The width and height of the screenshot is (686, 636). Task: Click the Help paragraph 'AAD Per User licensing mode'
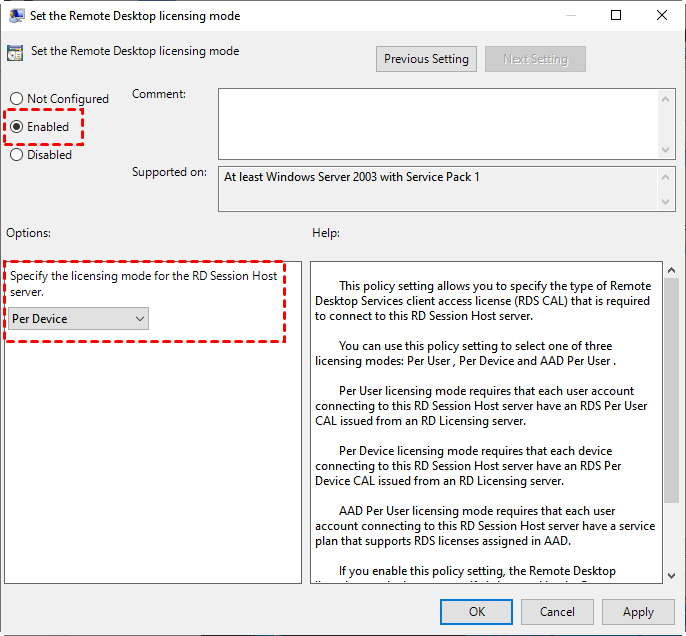coord(485,526)
